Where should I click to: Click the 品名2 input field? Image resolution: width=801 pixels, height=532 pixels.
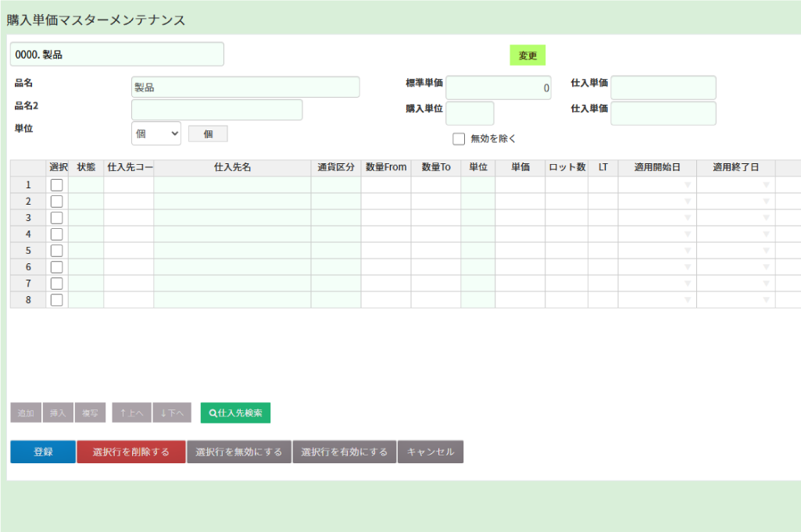216,110
